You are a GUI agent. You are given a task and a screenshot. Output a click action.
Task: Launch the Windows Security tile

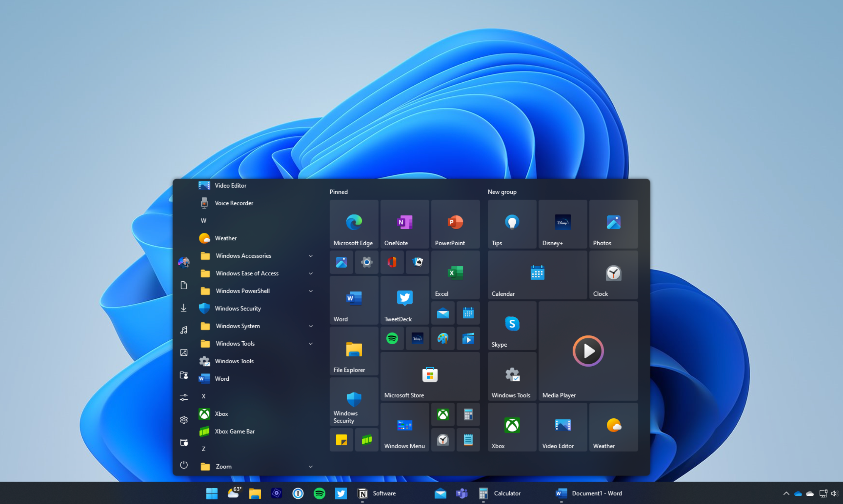353,401
